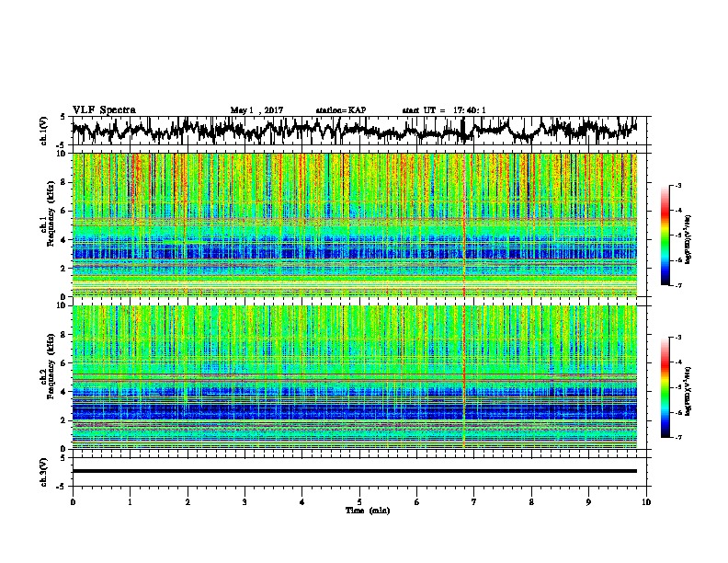728x563 pixels.
Task: Click the '9' tick on the Time axis
Action: (588, 502)
